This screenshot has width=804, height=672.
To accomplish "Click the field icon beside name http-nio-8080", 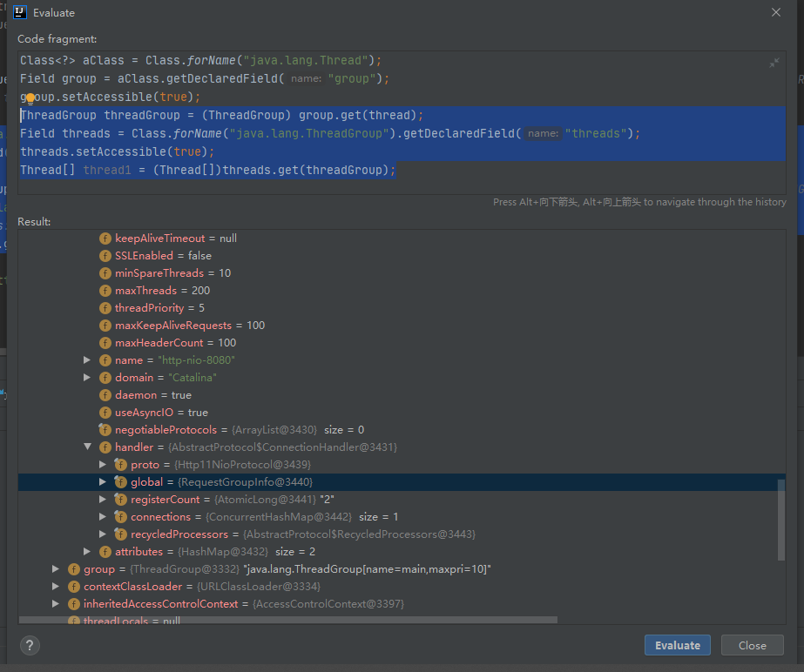I will point(105,360).
